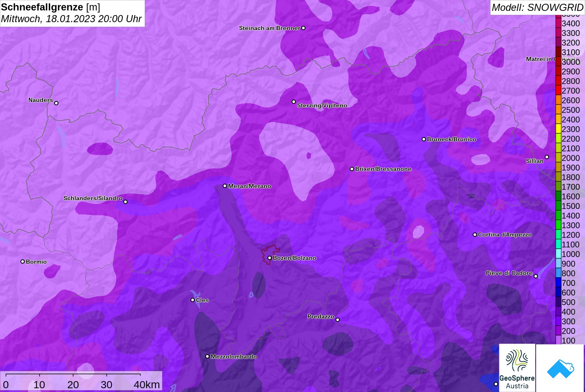Click the cyan legend swatch near 1000
Viewport: 585px width, 392px height.
[x=558, y=254]
